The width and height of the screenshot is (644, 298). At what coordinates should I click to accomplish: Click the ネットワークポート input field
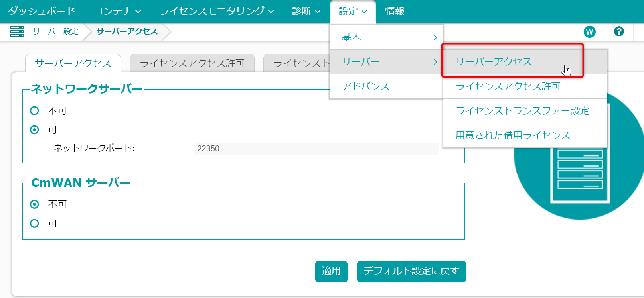pyautogui.click(x=316, y=149)
